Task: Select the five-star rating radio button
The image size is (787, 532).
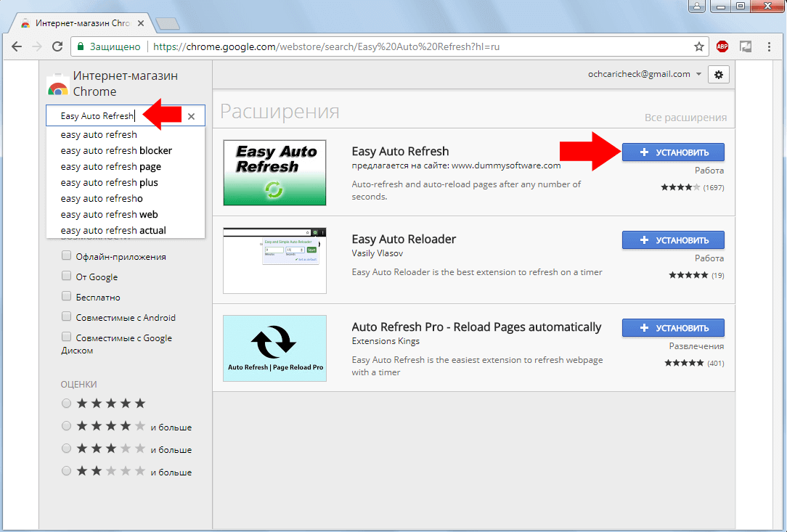Action: pyautogui.click(x=66, y=403)
